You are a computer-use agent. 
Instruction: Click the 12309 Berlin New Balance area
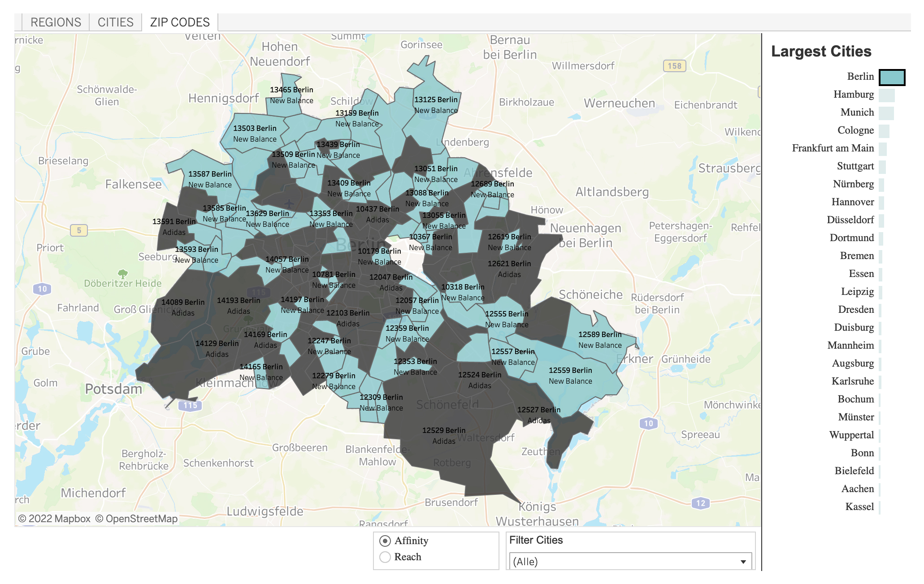381,402
